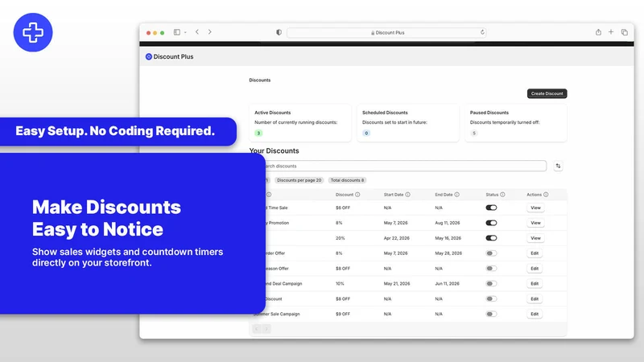Click the End Date column header
The image size is (644, 362).
click(x=444, y=195)
